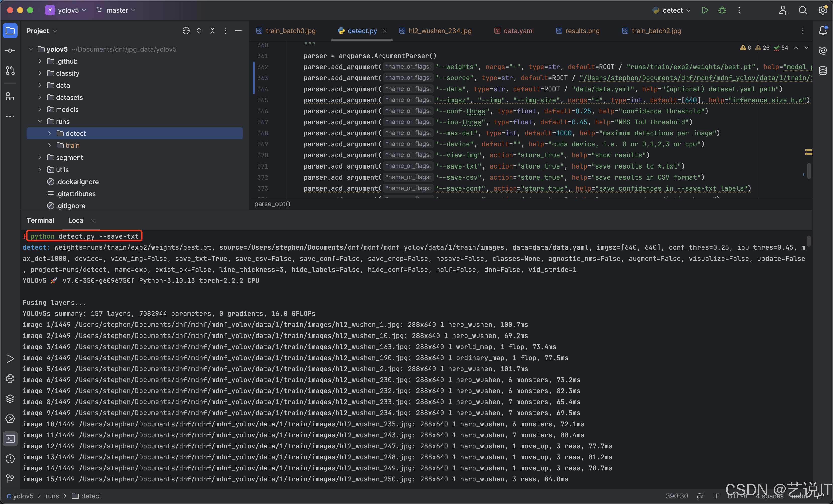Toggle the Project tool window button
Screen dimensions: 833x504
coord(10,31)
